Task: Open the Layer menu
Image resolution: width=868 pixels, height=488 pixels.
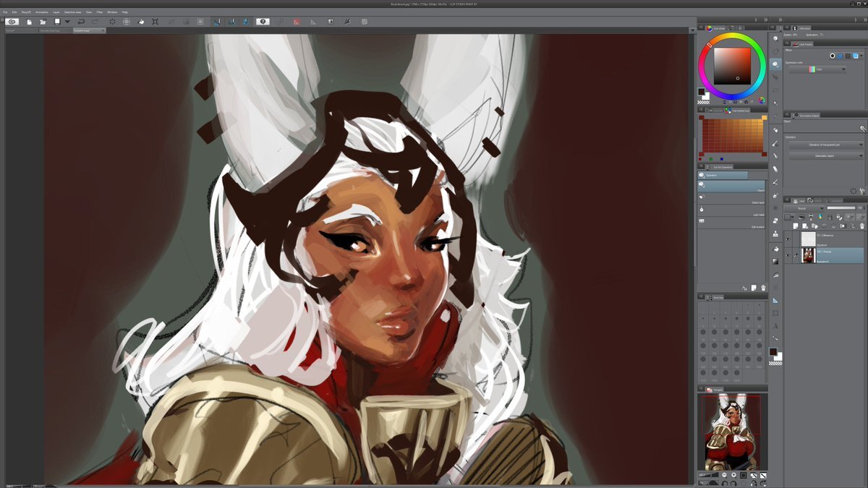Action: tap(56, 12)
